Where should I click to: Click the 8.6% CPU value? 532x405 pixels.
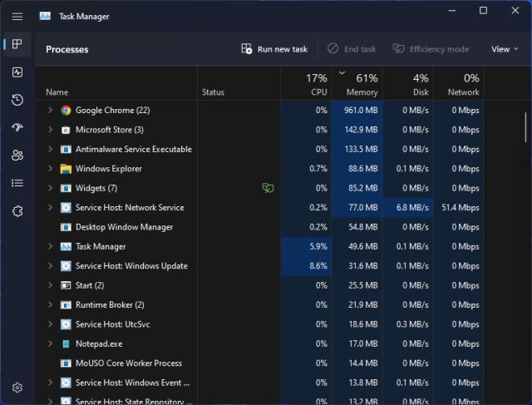318,266
